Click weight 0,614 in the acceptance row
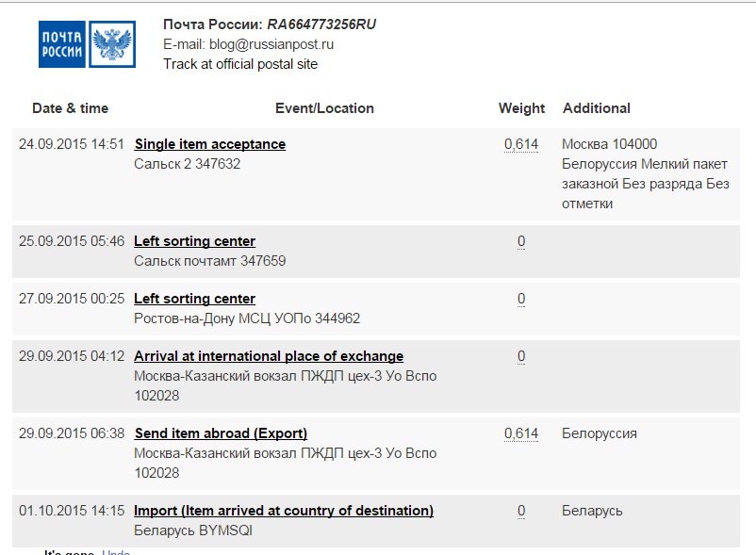Screen dimensions: 756x555 tap(521, 144)
